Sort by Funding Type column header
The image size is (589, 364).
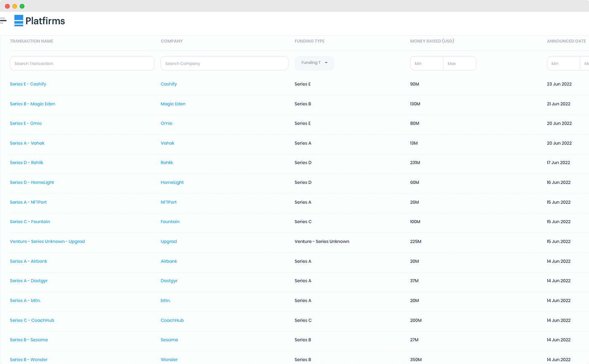pos(309,41)
